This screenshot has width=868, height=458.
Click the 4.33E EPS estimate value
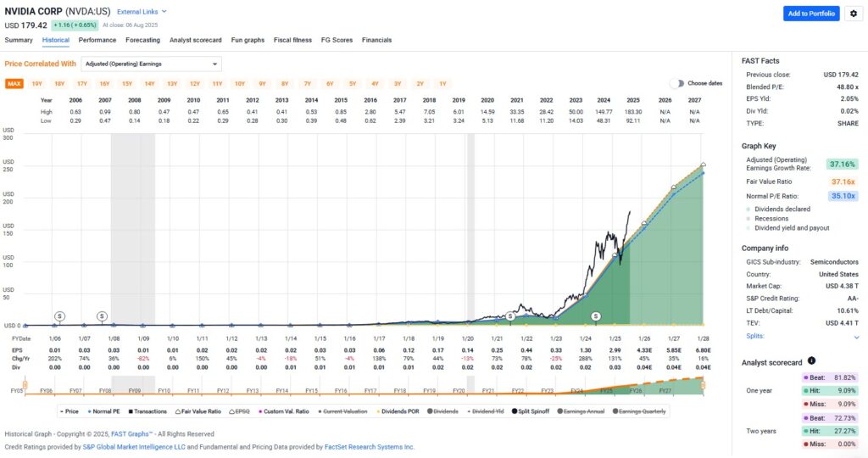coord(644,350)
